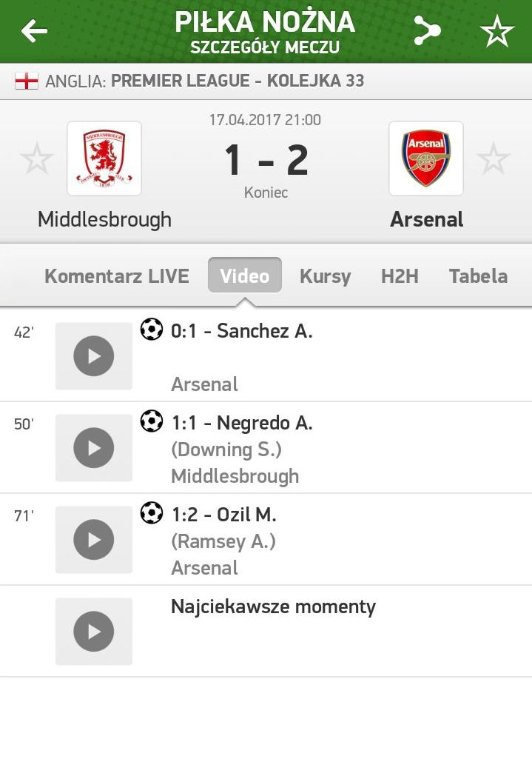Screen dimensions: 532x762
Task: Tap the share icon
Action: pyautogui.click(x=427, y=31)
